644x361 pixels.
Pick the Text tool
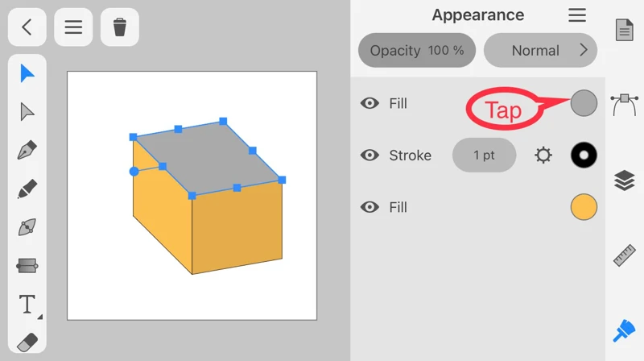[27, 305]
